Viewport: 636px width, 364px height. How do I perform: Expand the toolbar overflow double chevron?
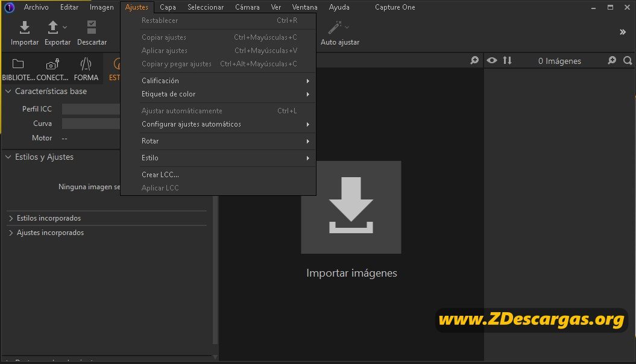623,32
